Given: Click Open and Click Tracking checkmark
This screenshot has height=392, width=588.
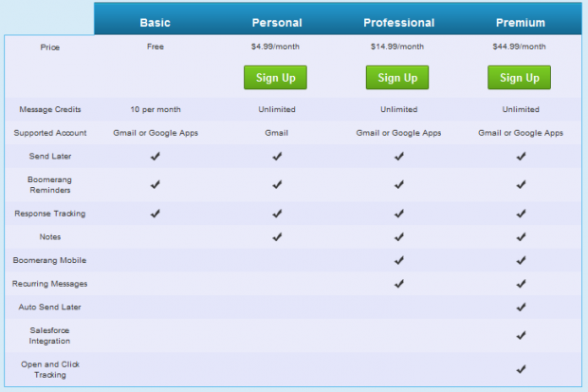Looking at the screenshot, I should (x=521, y=369).
